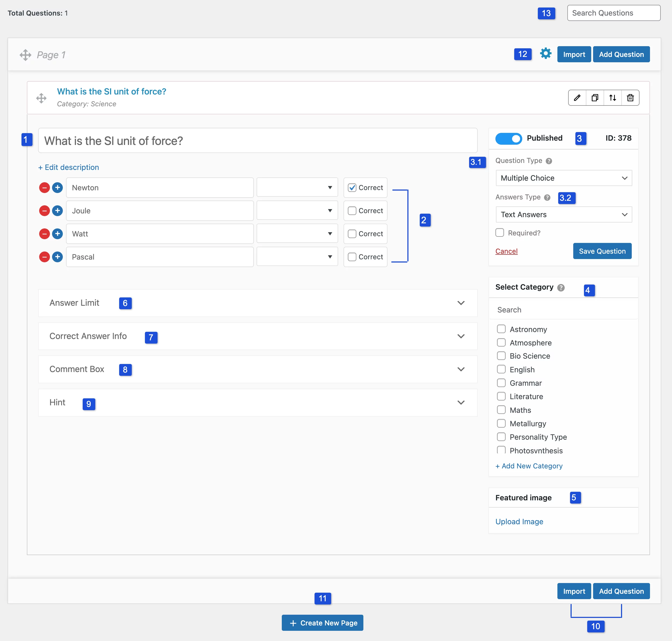This screenshot has width=672, height=641.
Task: Enable the Required? checkbox
Action: click(500, 232)
